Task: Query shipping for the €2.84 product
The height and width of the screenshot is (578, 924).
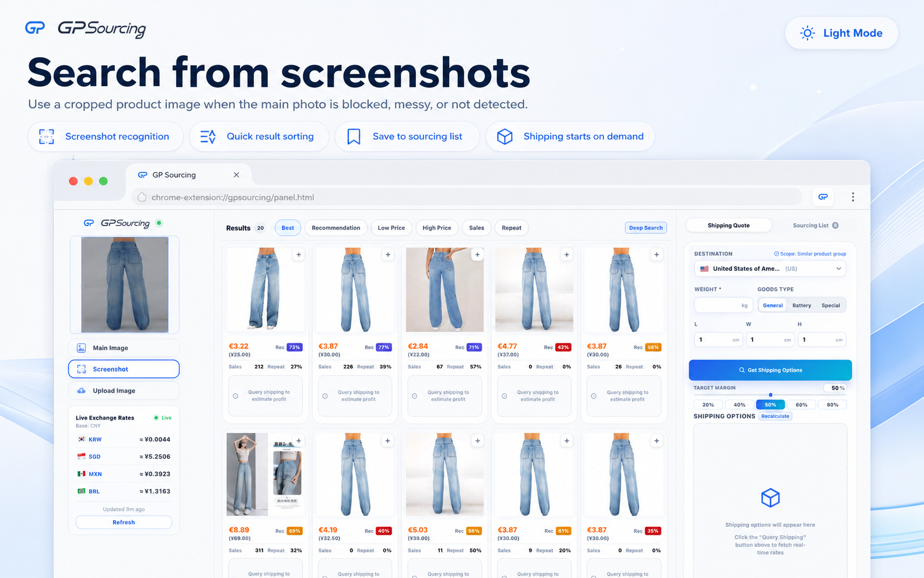Action: tap(445, 396)
